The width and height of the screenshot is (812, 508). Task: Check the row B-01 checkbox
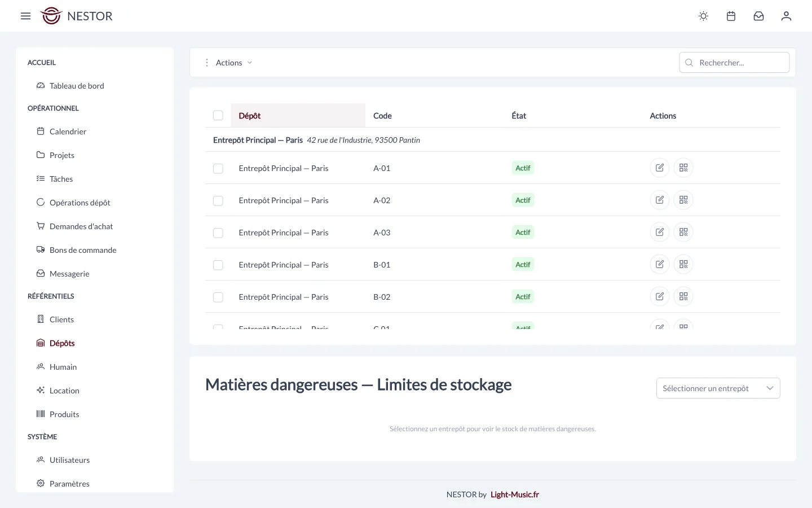pos(218,265)
